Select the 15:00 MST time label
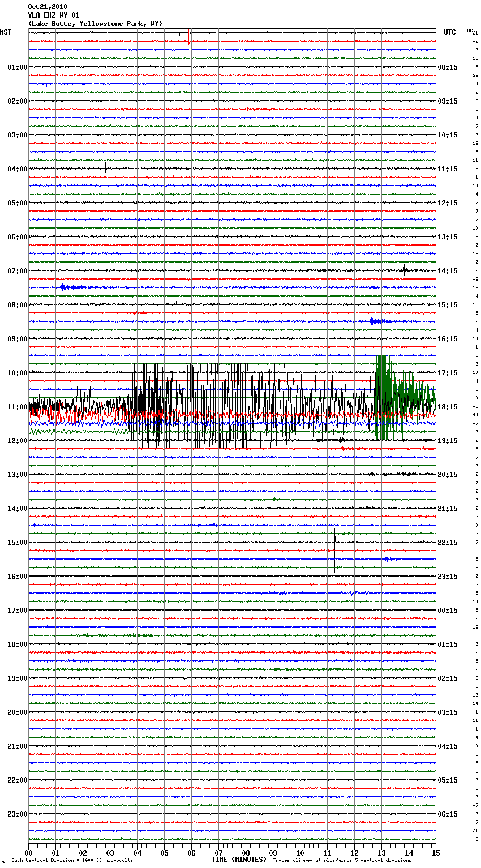 [18, 543]
